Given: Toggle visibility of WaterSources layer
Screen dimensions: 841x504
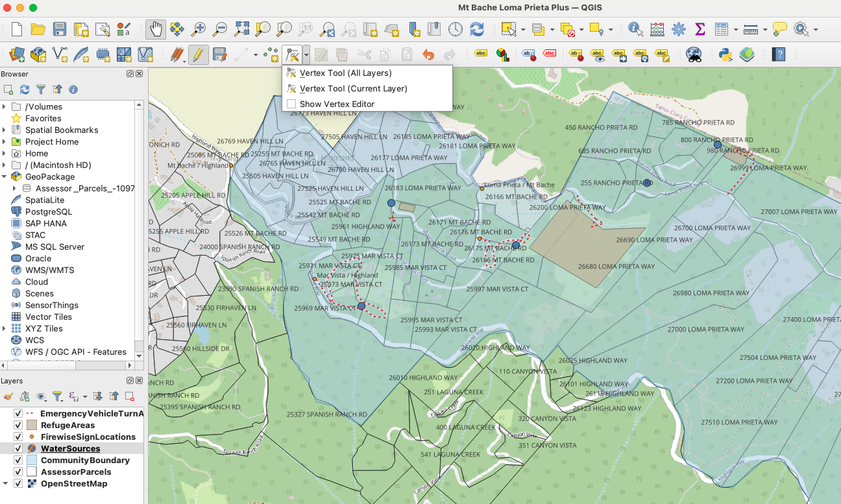Looking at the screenshot, I should click(18, 449).
